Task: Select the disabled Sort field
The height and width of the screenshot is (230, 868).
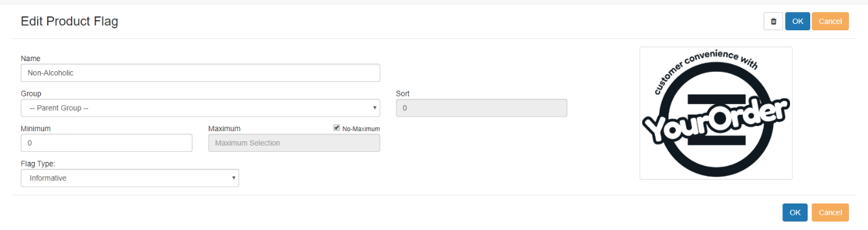Action: tap(481, 108)
